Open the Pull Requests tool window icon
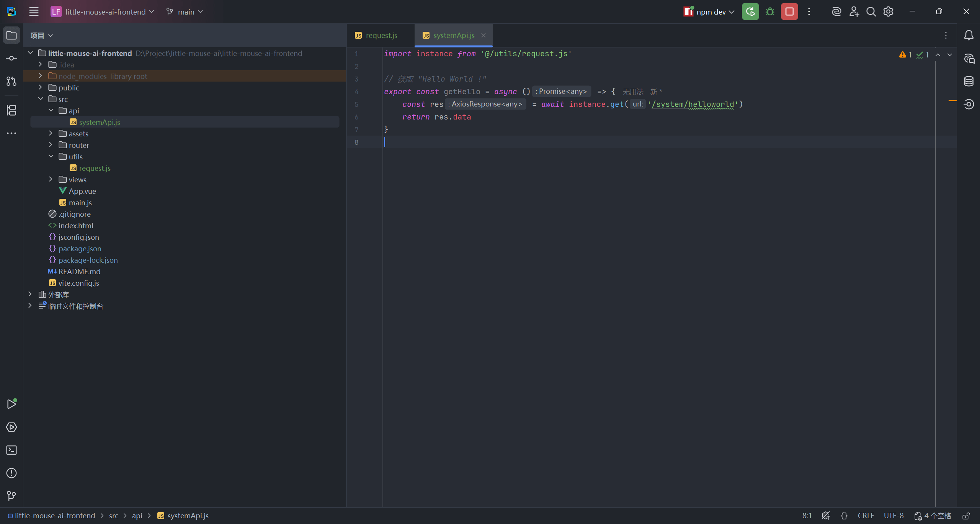The width and height of the screenshot is (980, 524). point(11,81)
